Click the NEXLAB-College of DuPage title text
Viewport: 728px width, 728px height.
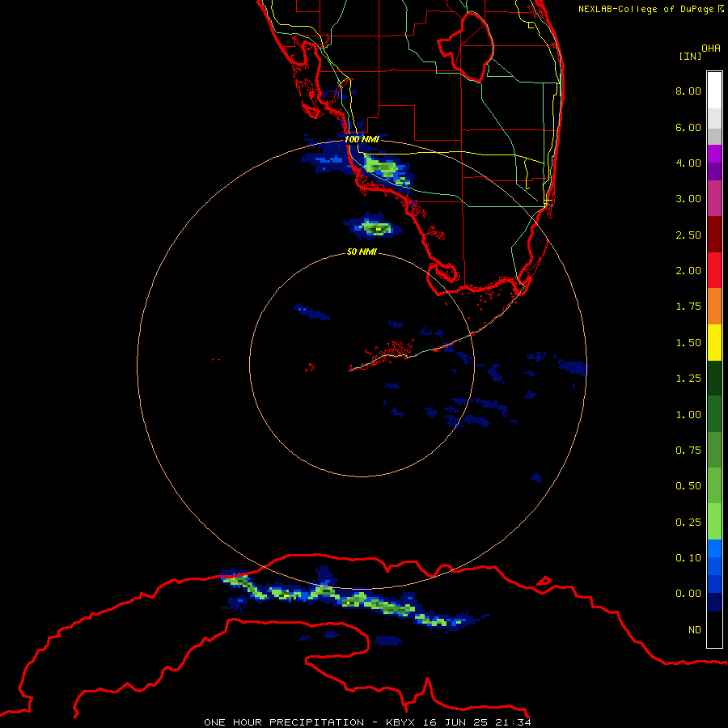(x=651, y=9)
